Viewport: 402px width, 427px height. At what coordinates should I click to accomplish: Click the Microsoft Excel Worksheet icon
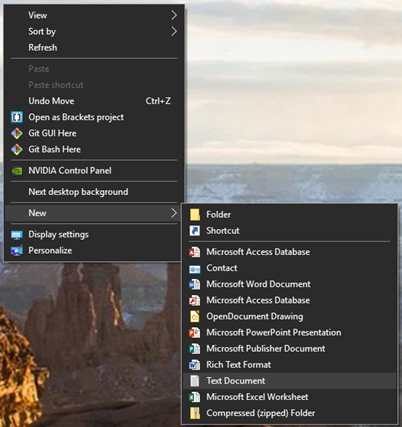195,397
